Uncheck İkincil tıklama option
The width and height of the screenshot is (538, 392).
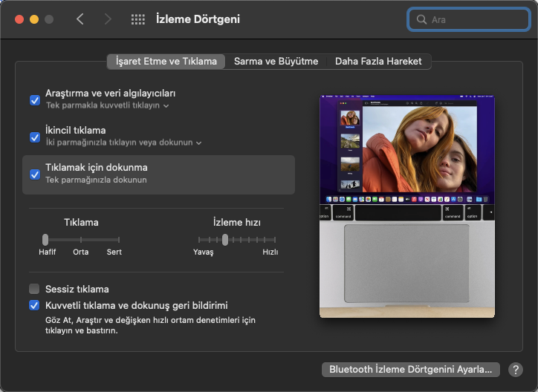coord(34,137)
